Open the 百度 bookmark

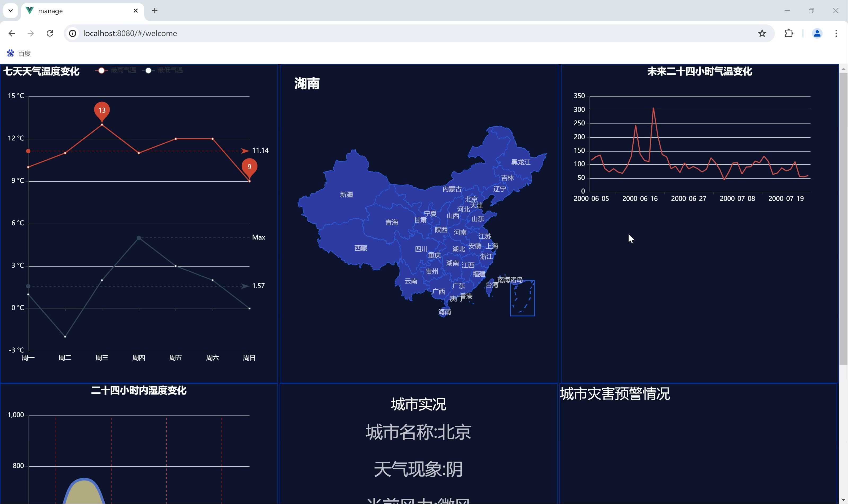click(19, 53)
